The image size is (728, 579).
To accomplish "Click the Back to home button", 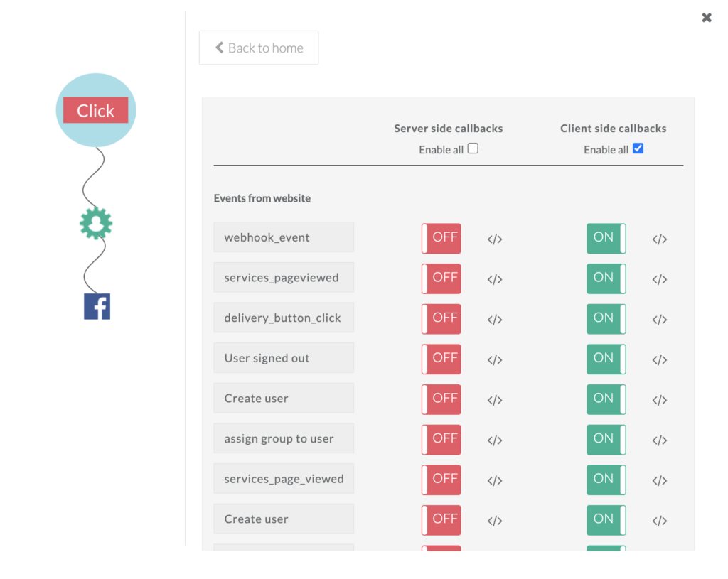I will (258, 48).
